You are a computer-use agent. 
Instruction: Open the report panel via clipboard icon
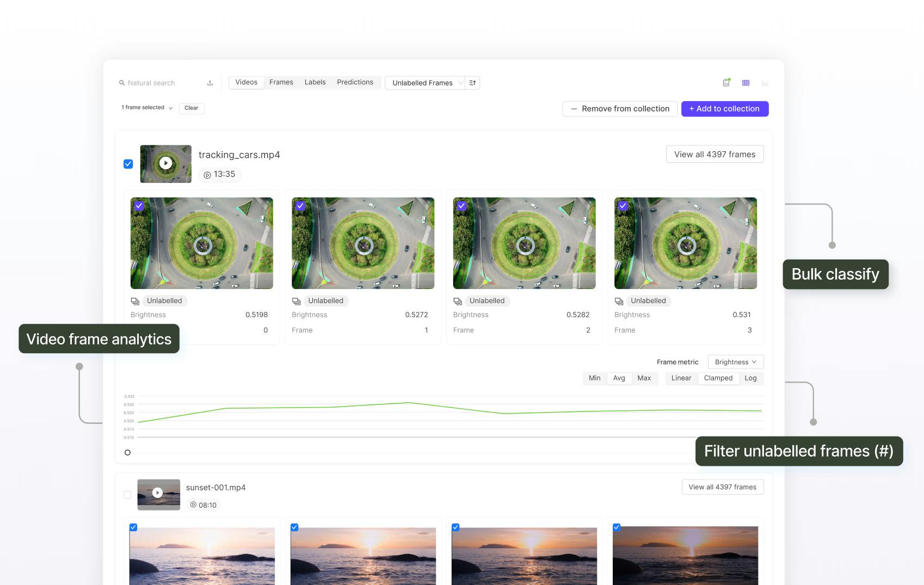pyautogui.click(x=726, y=82)
